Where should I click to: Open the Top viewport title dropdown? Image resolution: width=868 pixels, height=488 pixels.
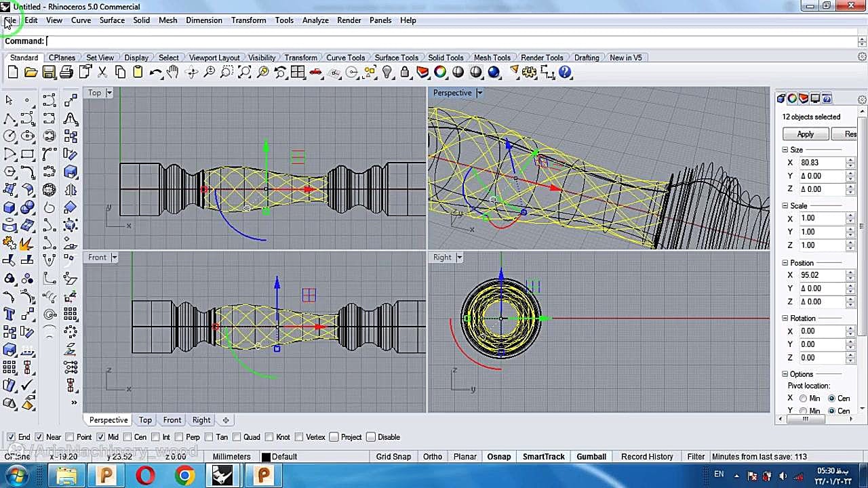click(109, 93)
